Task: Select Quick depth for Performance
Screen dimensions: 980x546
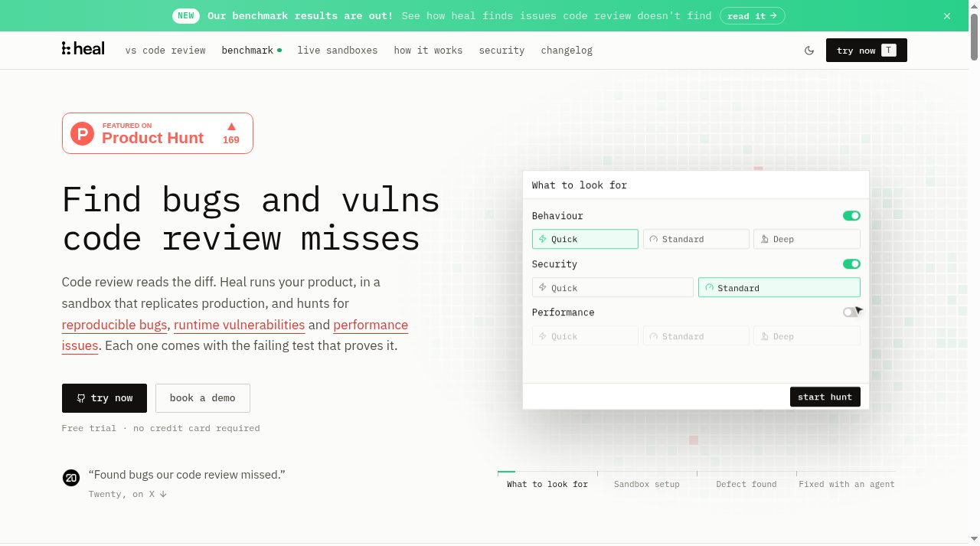Action: pyautogui.click(x=585, y=336)
